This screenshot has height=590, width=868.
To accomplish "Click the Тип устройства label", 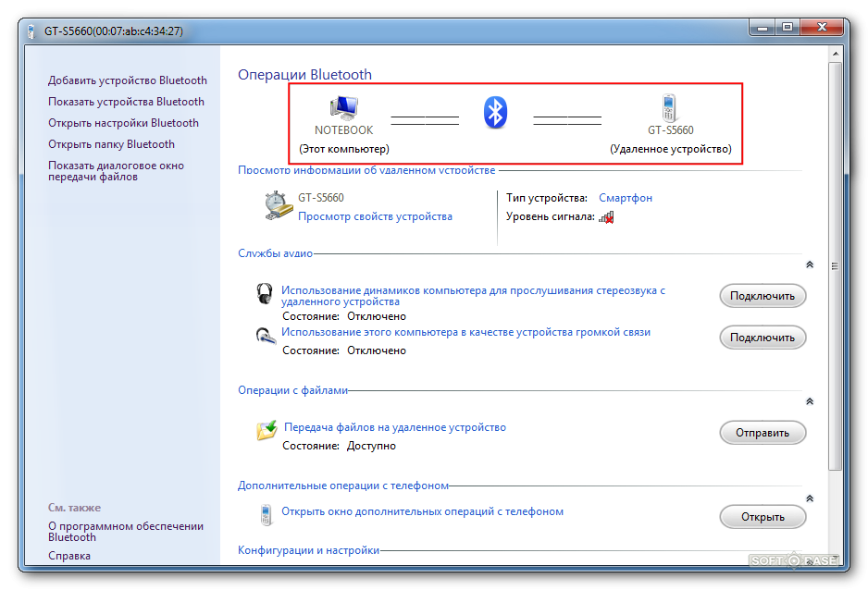I will (546, 197).
